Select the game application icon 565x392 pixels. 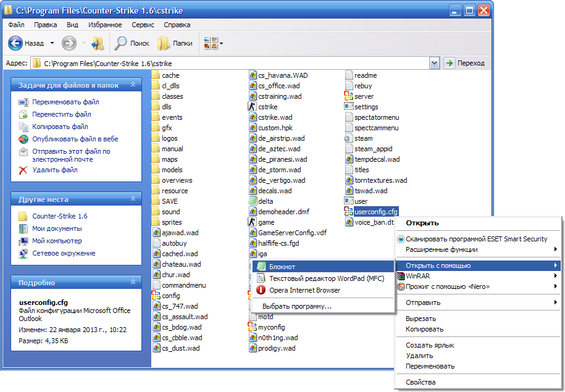(252, 222)
